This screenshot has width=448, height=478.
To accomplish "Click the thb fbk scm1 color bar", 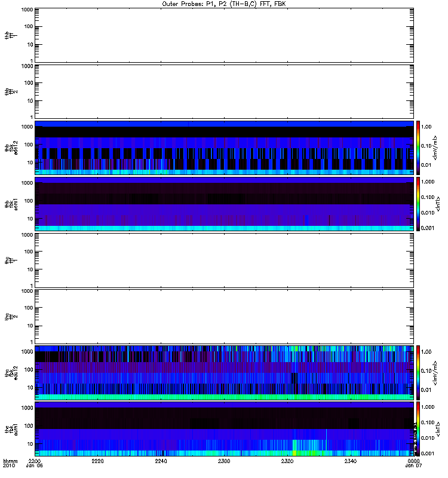I will [x=418, y=204].
